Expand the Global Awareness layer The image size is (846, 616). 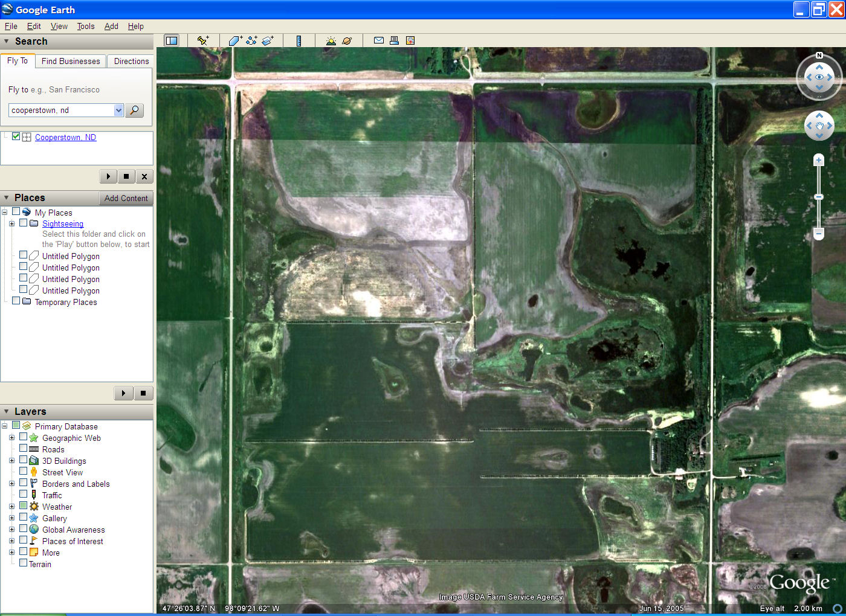click(x=11, y=530)
